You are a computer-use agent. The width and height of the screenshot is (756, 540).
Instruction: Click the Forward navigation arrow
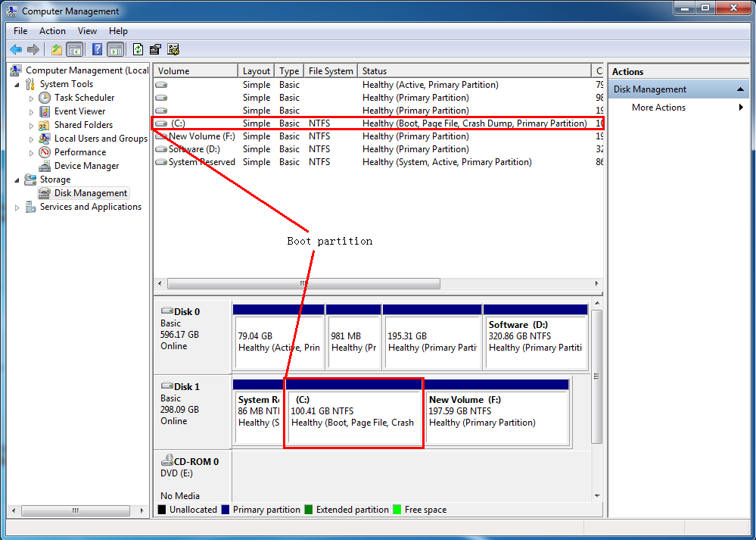(x=33, y=49)
